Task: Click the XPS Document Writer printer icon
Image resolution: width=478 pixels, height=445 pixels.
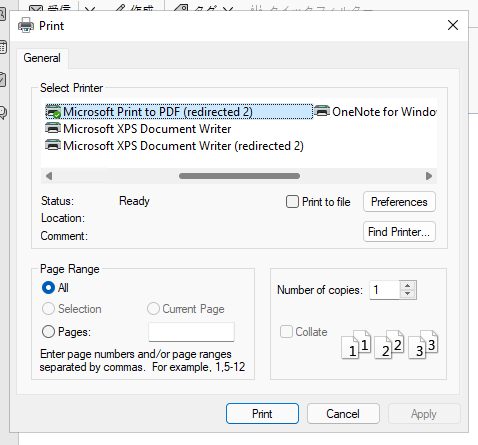Action: [53, 128]
